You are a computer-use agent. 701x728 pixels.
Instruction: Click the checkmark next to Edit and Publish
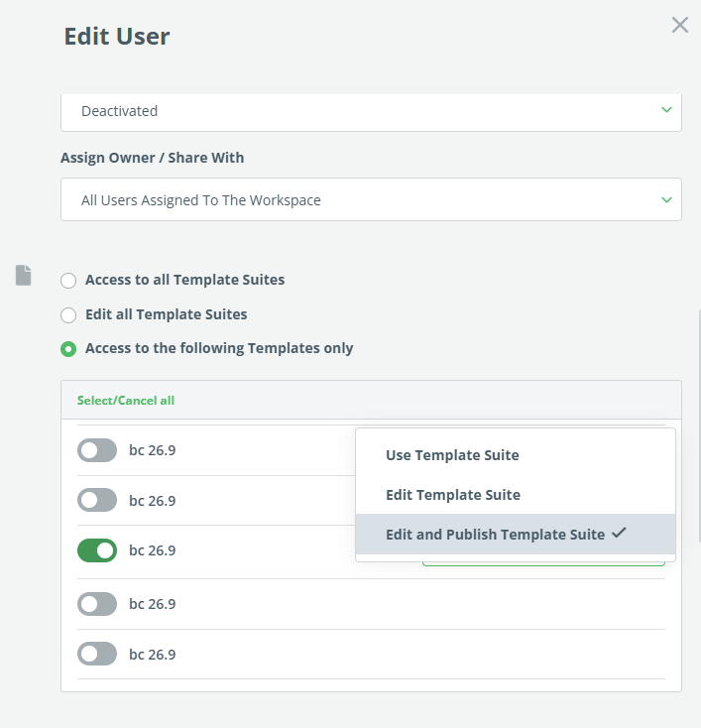coord(620,534)
